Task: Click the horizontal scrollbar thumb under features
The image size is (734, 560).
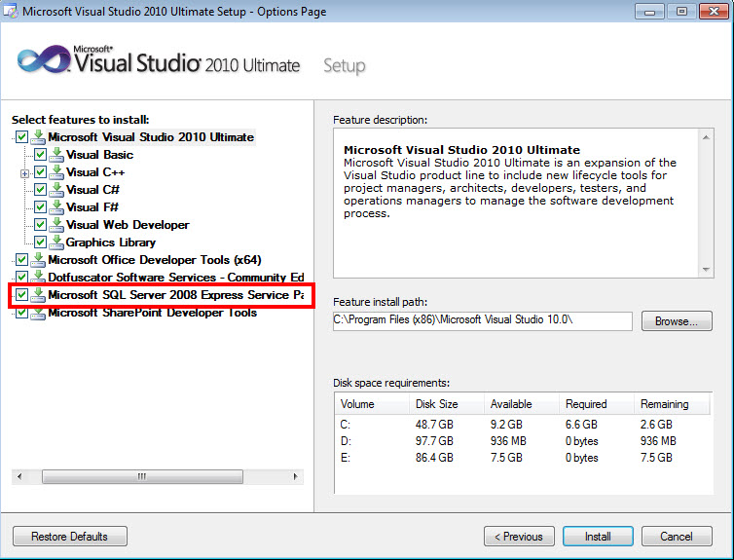Action: [x=142, y=476]
